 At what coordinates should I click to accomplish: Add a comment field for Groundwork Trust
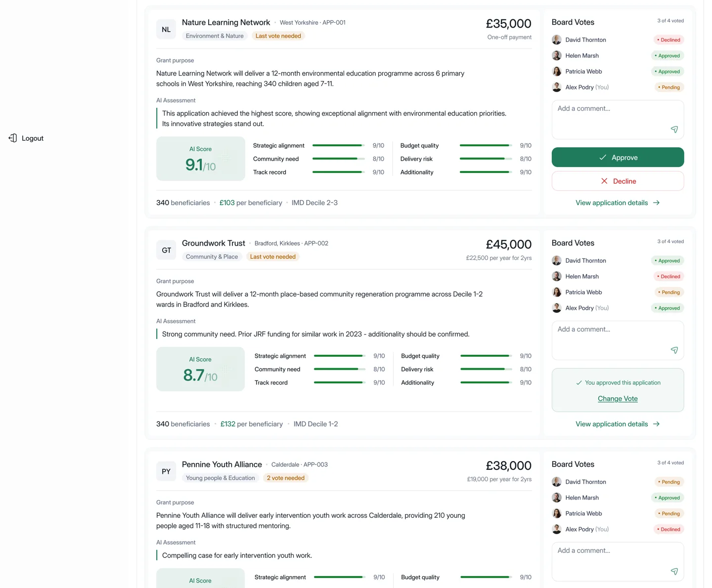click(x=618, y=340)
